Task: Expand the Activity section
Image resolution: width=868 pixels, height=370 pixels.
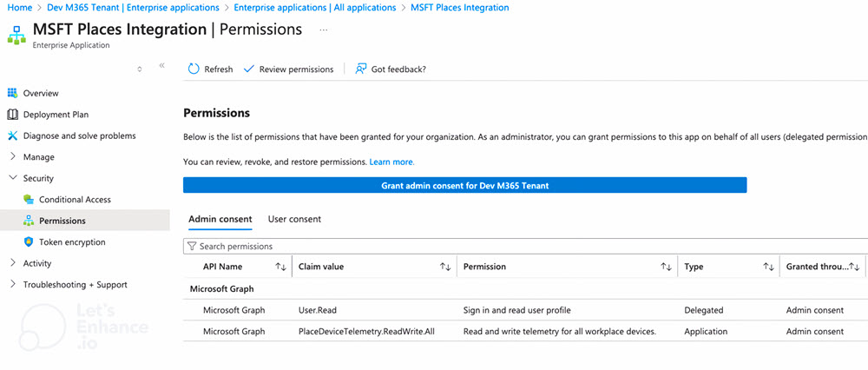Action: pyautogui.click(x=12, y=263)
